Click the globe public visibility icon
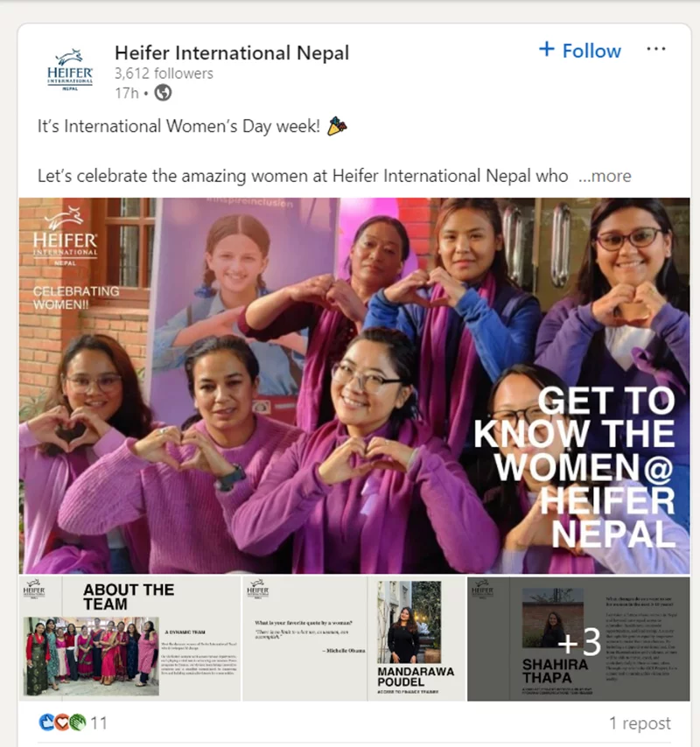700x747 pixels. tap(163, 93)
